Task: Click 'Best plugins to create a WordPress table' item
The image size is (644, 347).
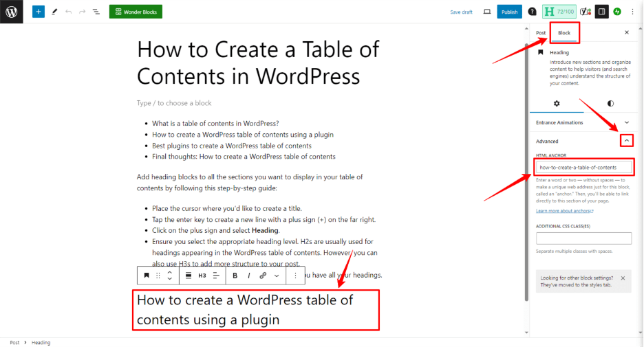Action: point(232,146)
